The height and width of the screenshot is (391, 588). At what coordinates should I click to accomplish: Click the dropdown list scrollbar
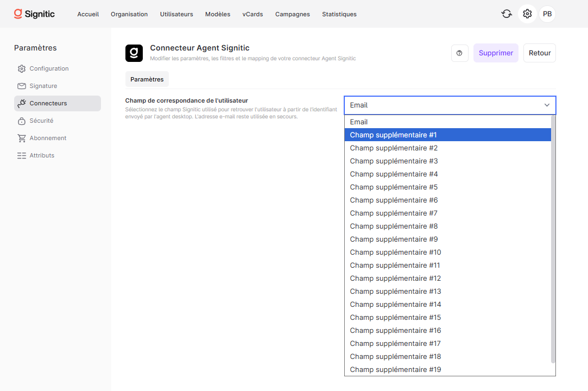[553, 239]
